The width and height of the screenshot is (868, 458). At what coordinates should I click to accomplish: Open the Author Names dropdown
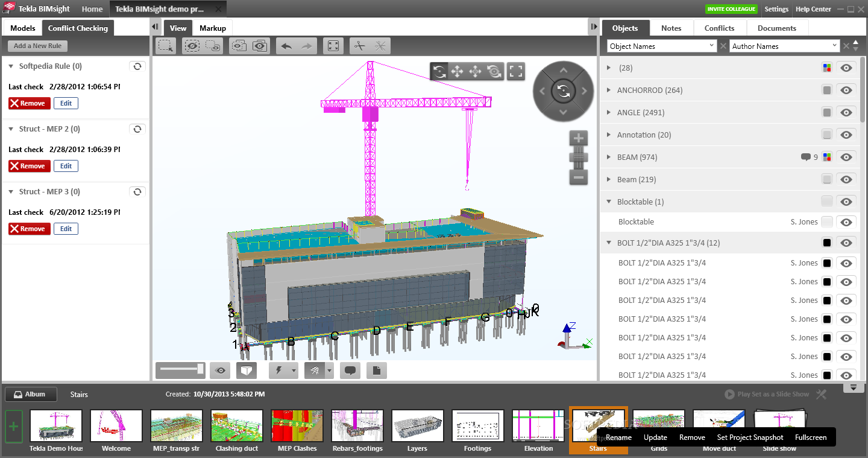point(785,46)
